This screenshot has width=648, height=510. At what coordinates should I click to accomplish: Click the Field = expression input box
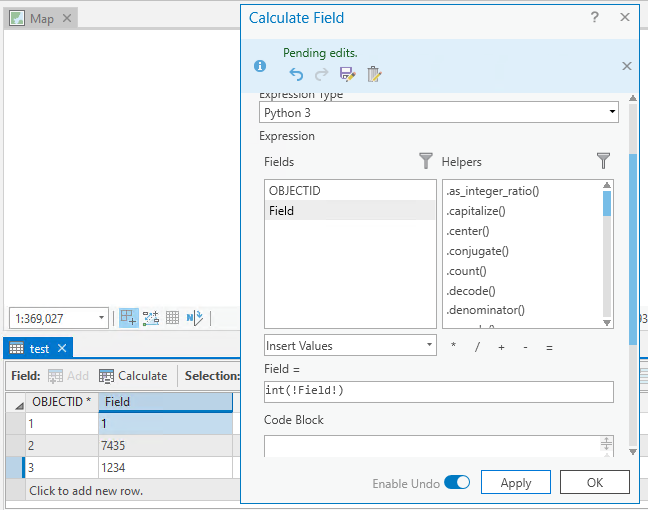click(439, 392)
